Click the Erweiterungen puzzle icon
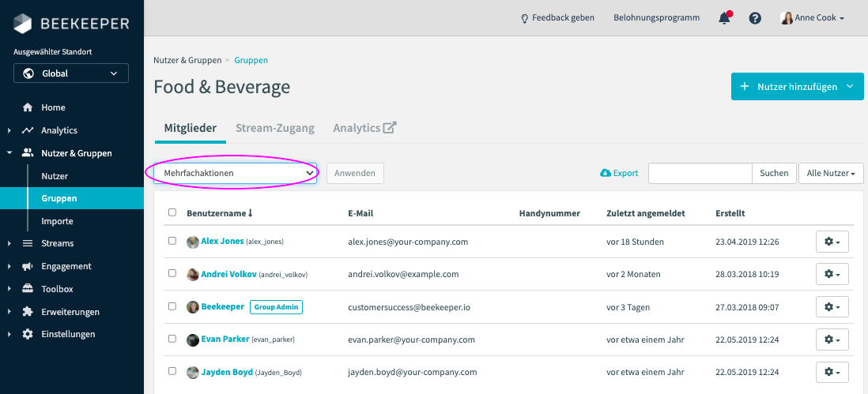The width and height of the screenshot is (868, 394). pyautogui.click(x=28, y=312)
